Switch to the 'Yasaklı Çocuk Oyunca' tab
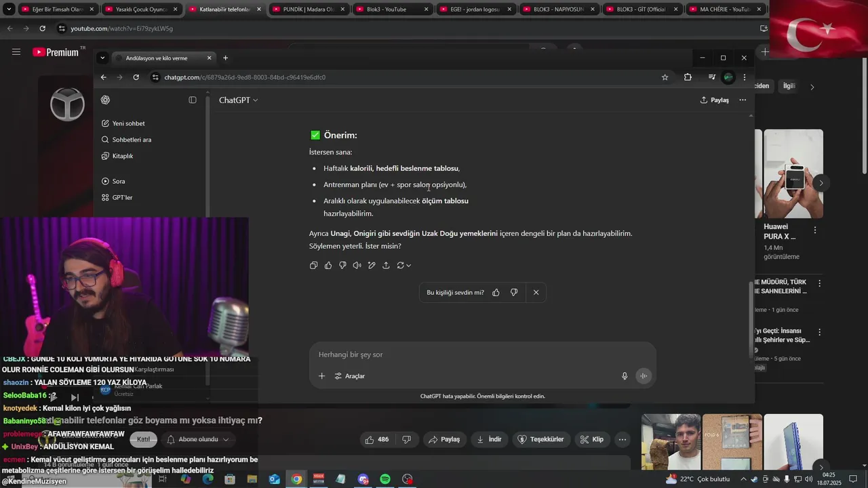The image size is (868, 488). (142, 9)
